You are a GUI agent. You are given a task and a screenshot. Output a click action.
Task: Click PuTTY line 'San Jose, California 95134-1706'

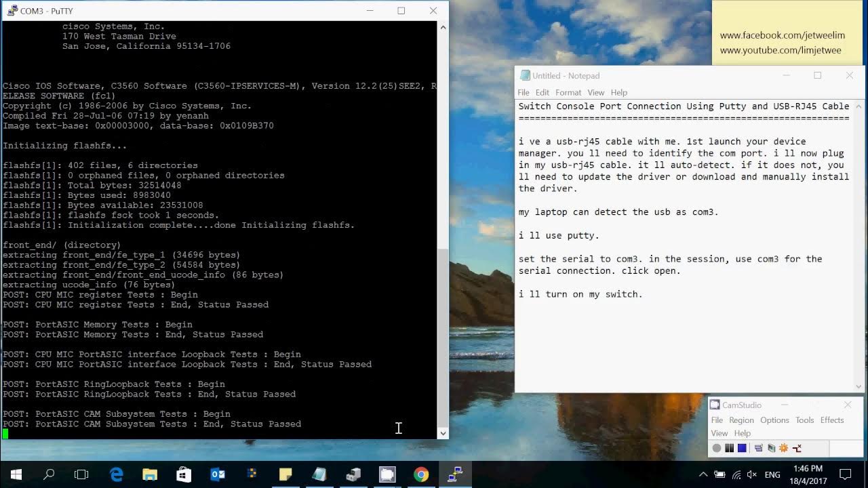tap(146, 46)
